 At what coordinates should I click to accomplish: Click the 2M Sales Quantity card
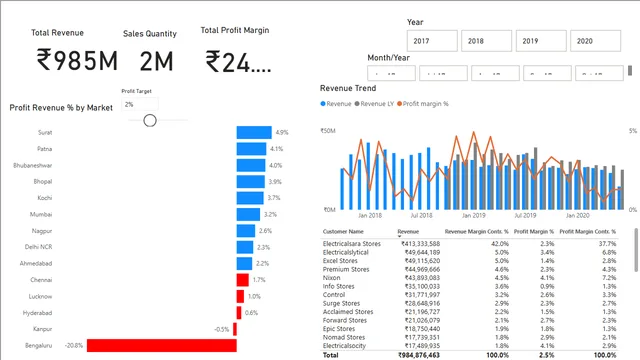point(157,62)
